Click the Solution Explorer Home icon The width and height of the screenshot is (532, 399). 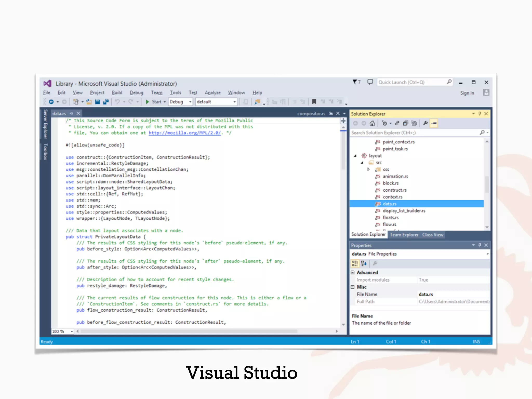[372, 123]
